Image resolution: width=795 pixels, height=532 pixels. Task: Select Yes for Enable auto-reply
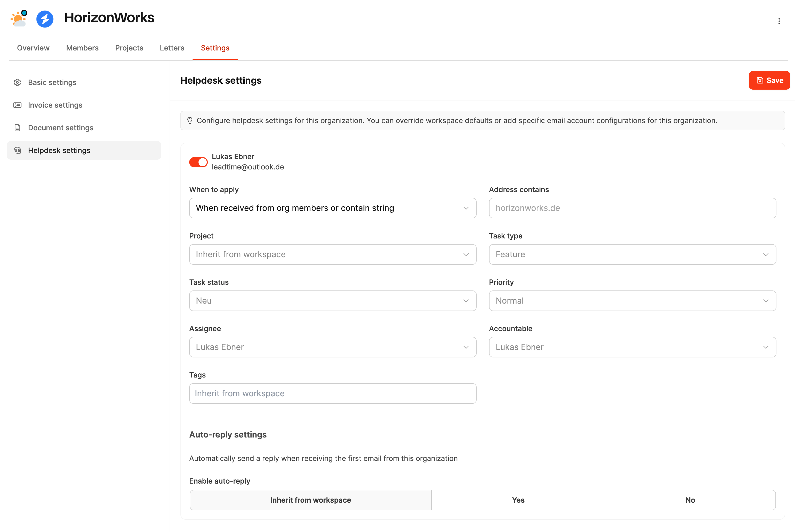click(x=518, y=500)
